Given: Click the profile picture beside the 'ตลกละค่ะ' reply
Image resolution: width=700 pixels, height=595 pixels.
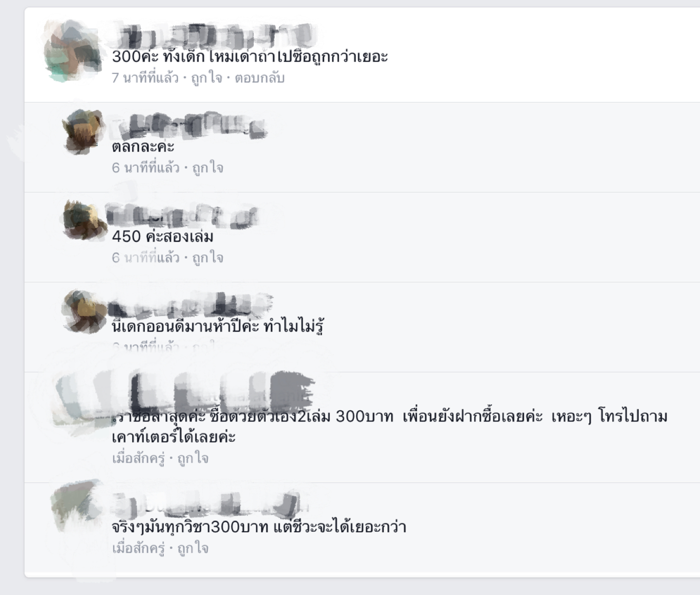Looking at the screenshot, I should (x=84, y=130).
